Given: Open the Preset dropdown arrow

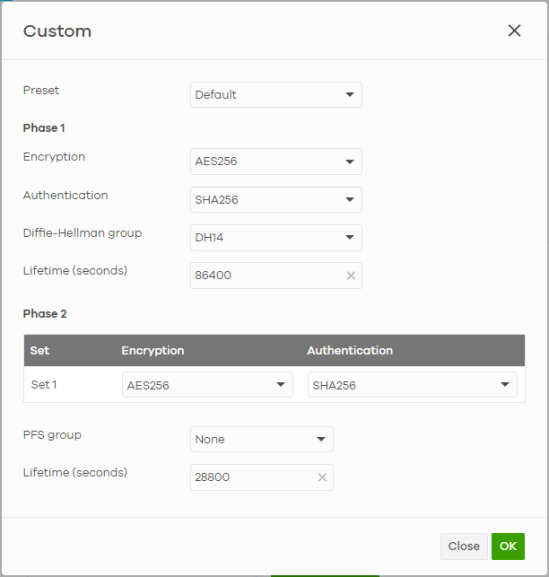Looking at the screenshot, I should coord(350,95).
